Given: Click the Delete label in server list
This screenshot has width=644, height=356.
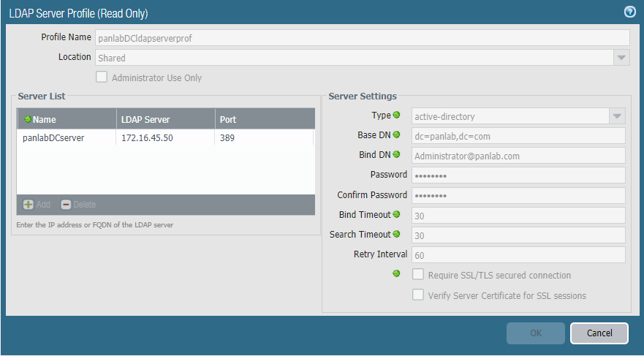Looking at the screenshot, I should [x=84, y=205].
